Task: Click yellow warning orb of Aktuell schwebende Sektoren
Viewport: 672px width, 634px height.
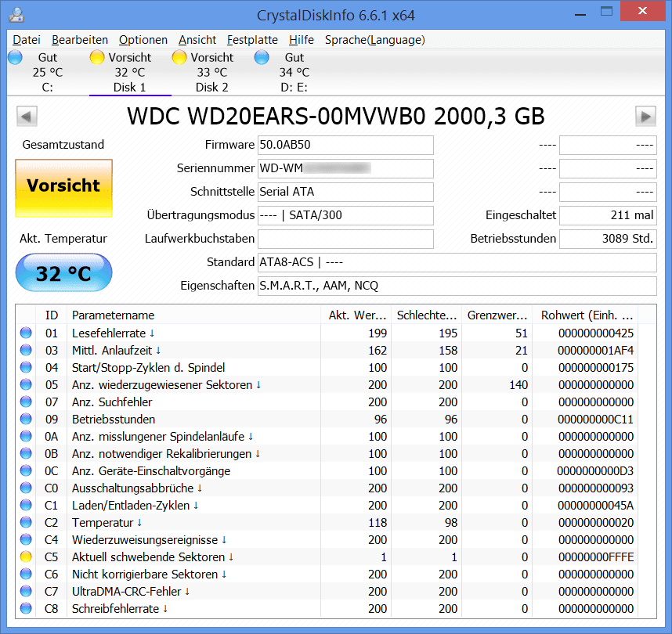Action: point(26,557)
